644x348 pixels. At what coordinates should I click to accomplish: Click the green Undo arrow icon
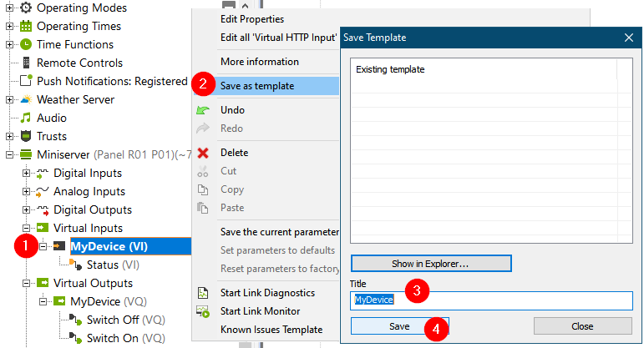coord(202,110)
